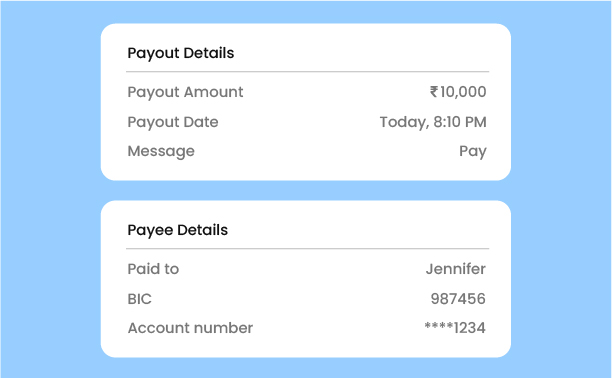Viewport: 612px width, 378px height.
Task: Click the divider under Payout Details
Action: 308,72
